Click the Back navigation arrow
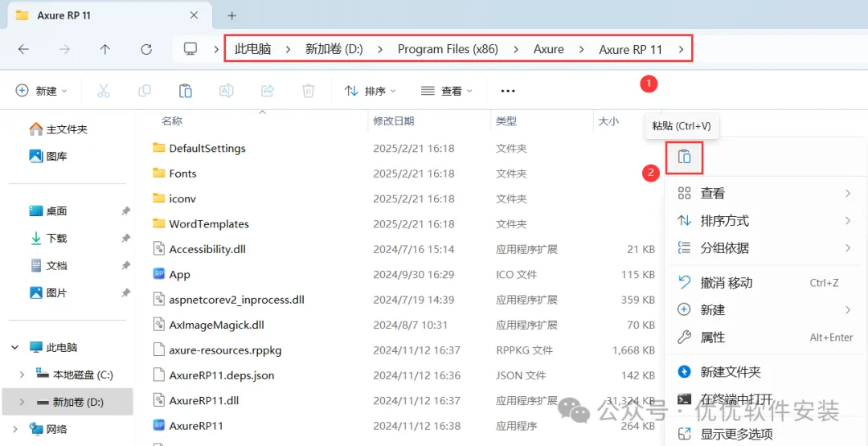The height and width of the screenshot is (446, 868). tap(23, 49)
